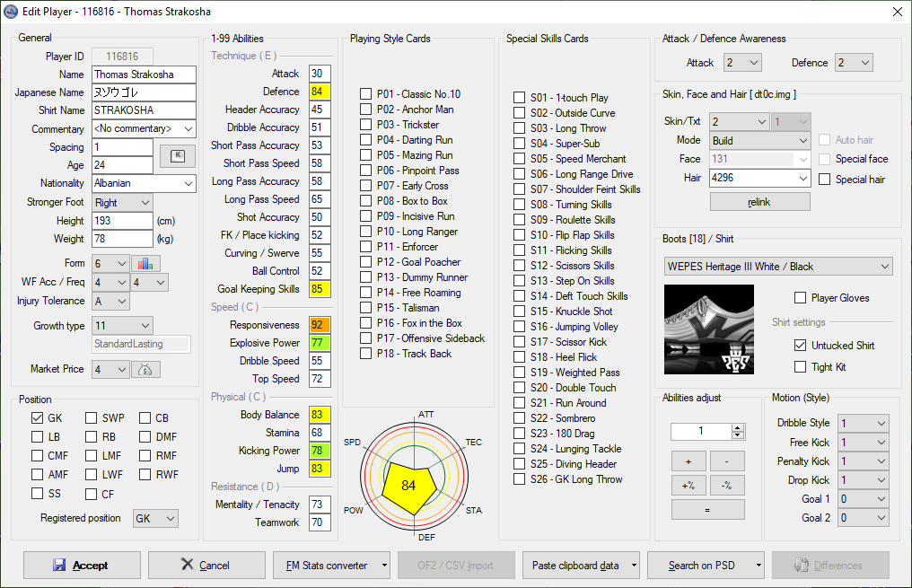The width and height of the screenshot is (912, 588).
Task: Enable the GK position checkbox
Action: point(37,417)
